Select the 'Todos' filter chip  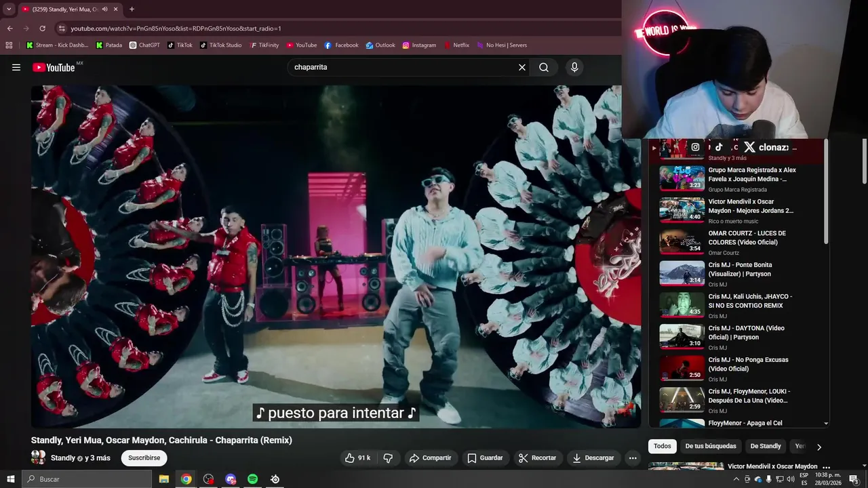663,446
